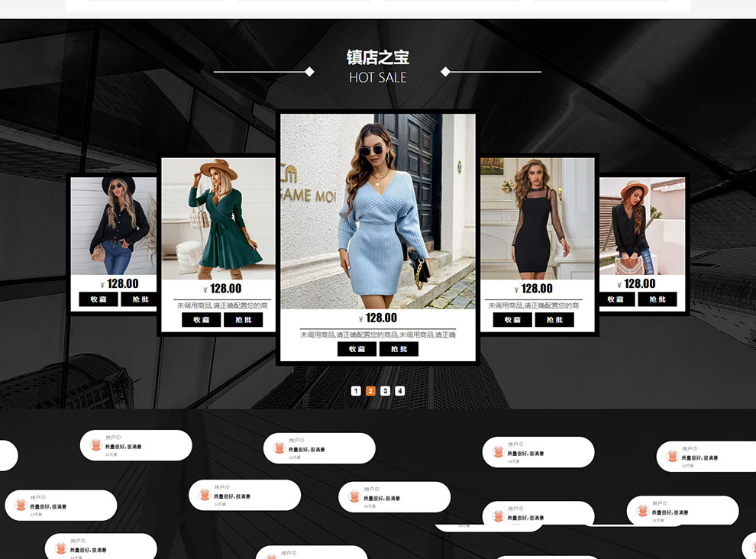This screenshot has width=756, height=559.
Task: Open the blue knit dress product image
Action: (378, 212)
